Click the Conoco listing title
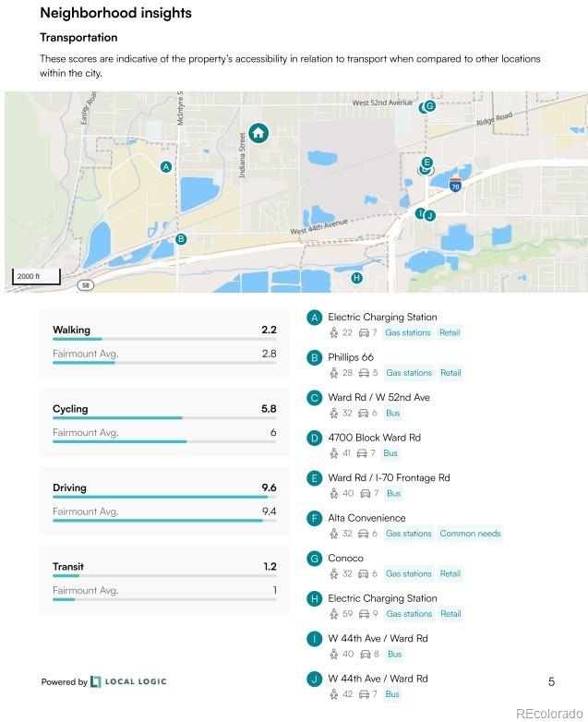 [x=345, y=558]
